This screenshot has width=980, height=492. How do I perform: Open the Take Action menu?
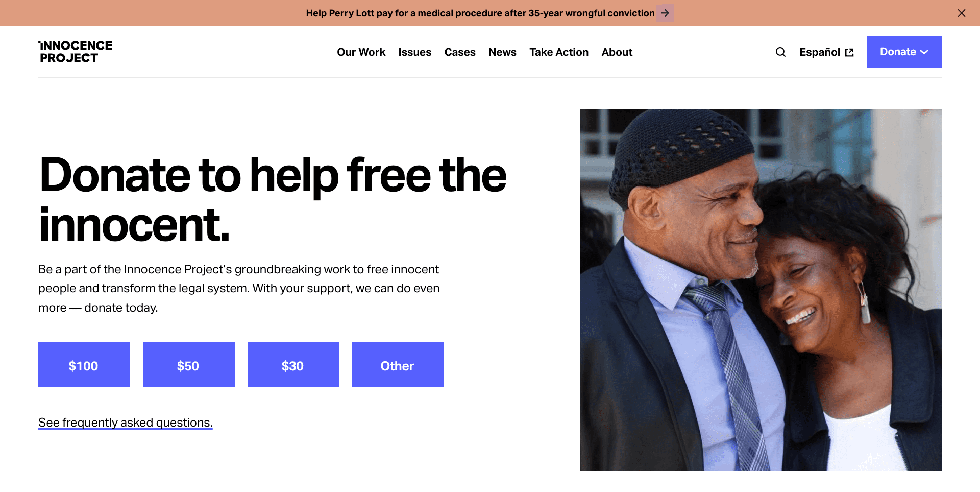(559, 52)
